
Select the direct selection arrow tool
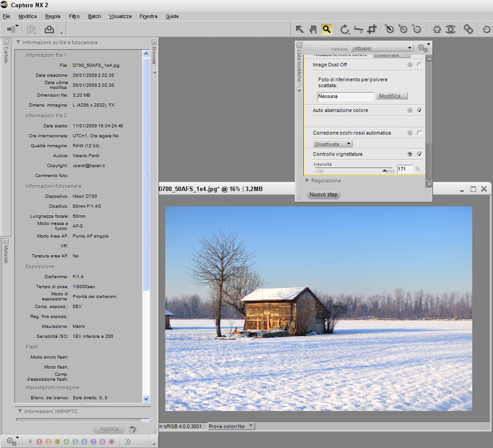pyautogui.click(x=299, y=29)
